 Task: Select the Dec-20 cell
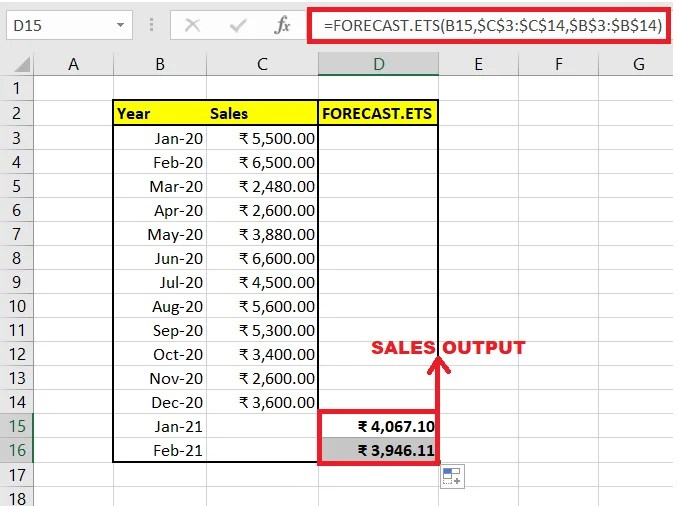point(160,402)
